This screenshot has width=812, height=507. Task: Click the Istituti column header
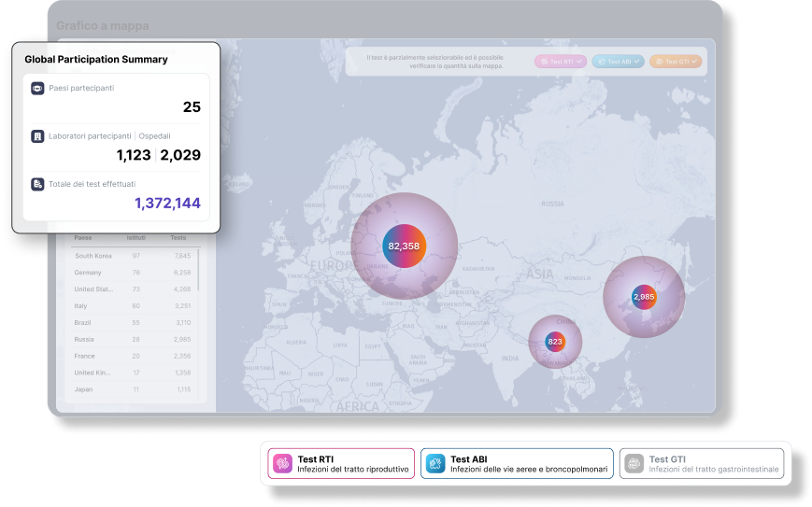pos(136,238)
